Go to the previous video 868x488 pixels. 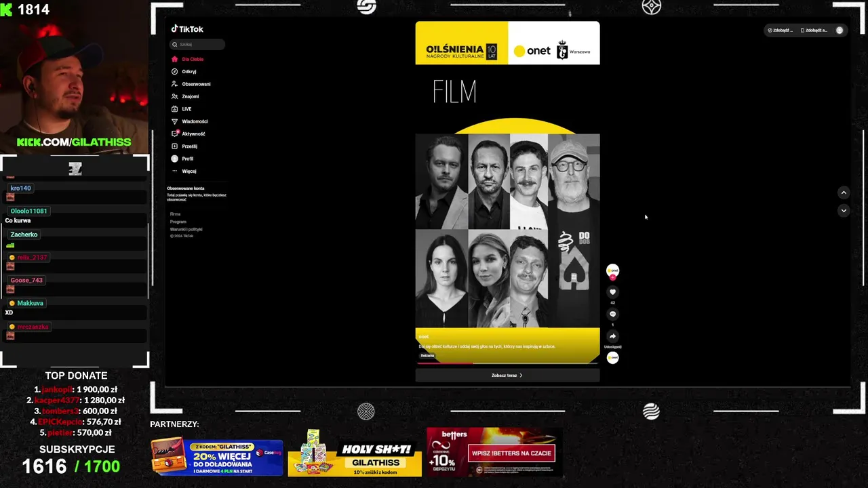[844, 192]
